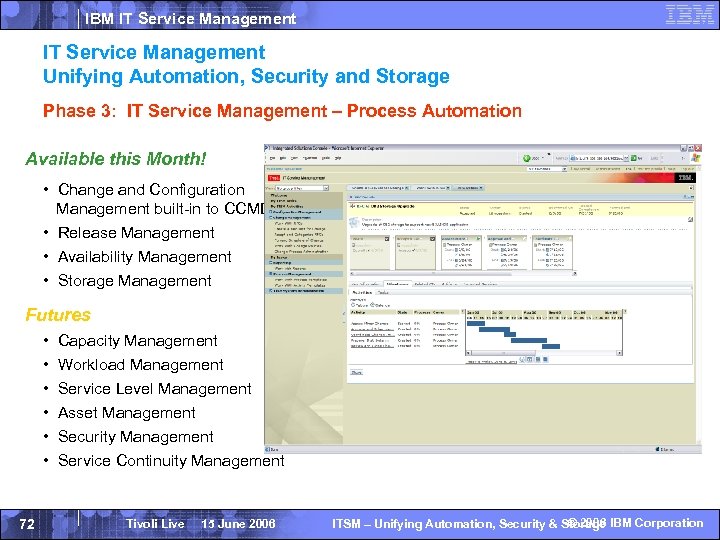Close the third console page tab with its X

tap(481, 188)
